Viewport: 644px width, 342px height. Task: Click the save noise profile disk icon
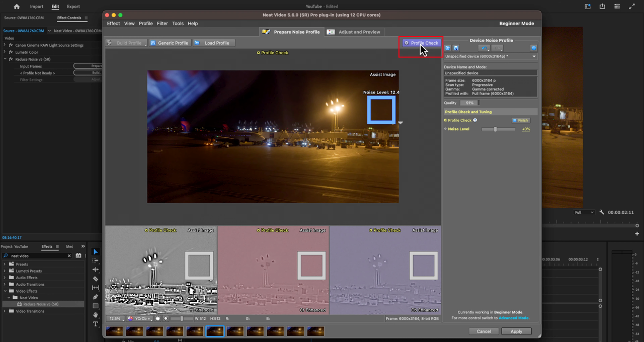(456, 48)
